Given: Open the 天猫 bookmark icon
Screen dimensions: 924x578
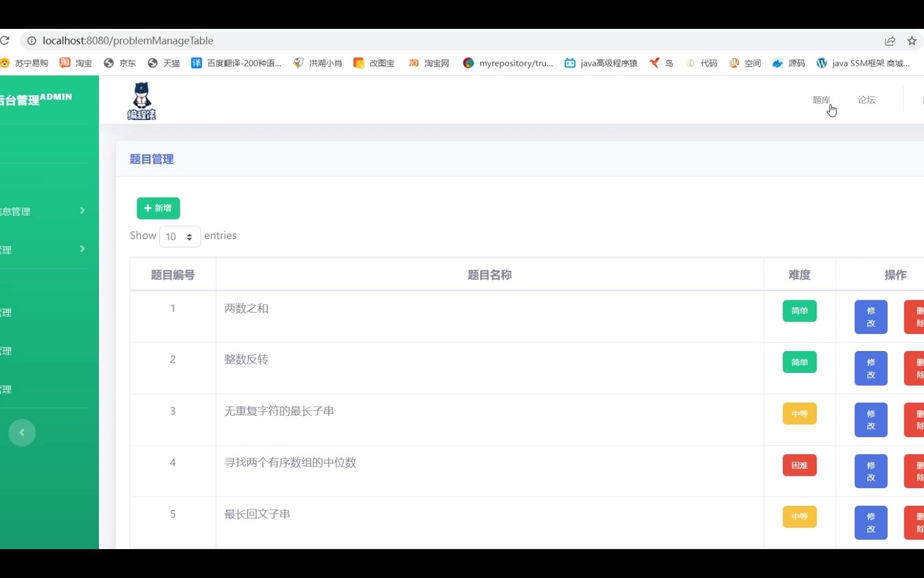Looking at the screenshot, I should tap(153, 63).
